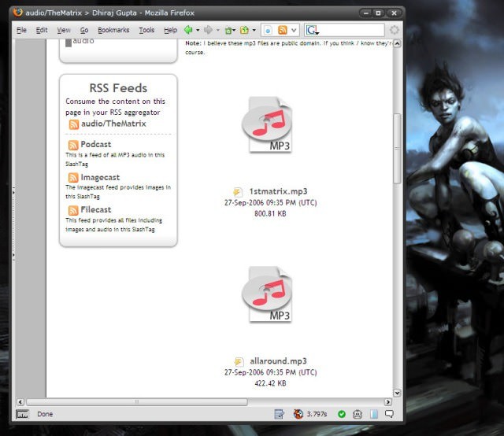Click the RSS icon beside Imagecast

point(73,177)
